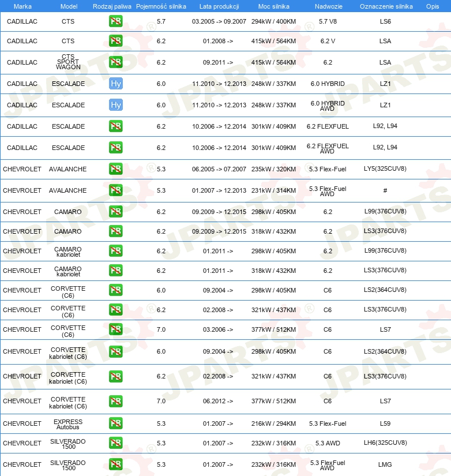
Task: Click petrol icon in Corvette (C6) 7.0 row
Action: [x=115, y=329]
